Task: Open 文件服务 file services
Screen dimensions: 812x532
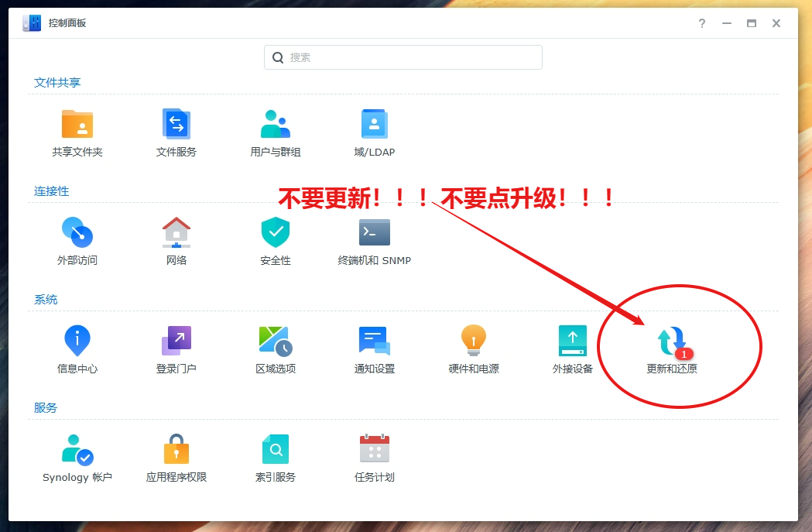Action: click(x=176, y=125)
